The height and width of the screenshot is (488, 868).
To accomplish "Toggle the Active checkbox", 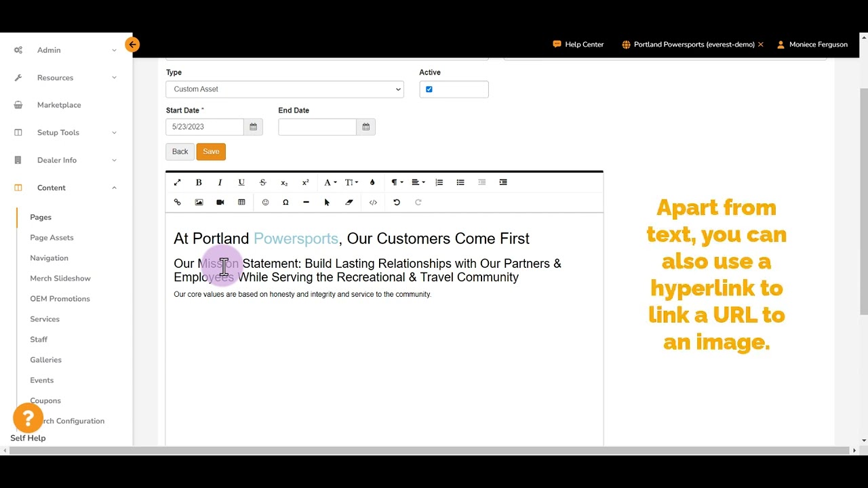I will click(429, 89).
